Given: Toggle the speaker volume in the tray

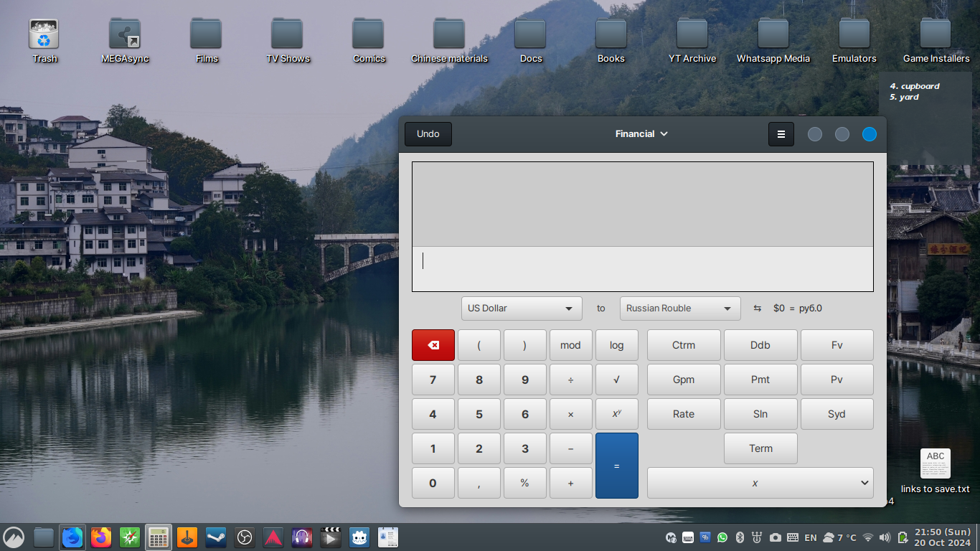Looking at the screenshot, I should [884, 537].
